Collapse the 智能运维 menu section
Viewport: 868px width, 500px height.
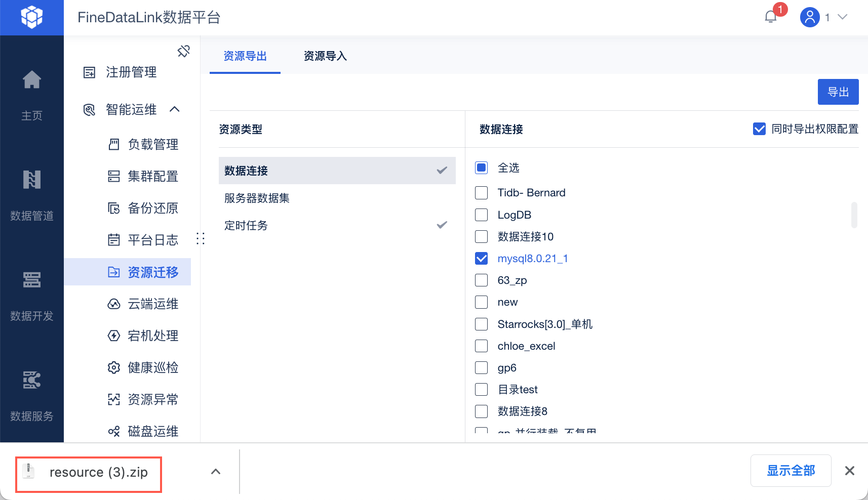pyautogui.click(x=175, y=109)
